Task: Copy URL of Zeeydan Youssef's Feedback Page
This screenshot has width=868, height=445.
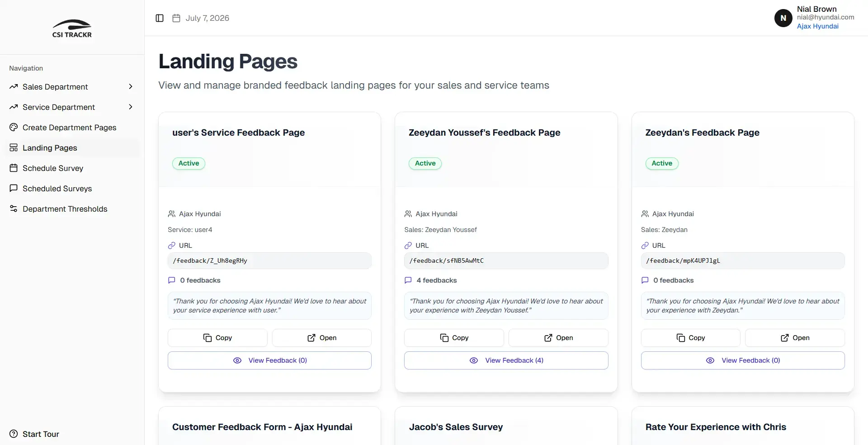Action: tap(454, 338)
